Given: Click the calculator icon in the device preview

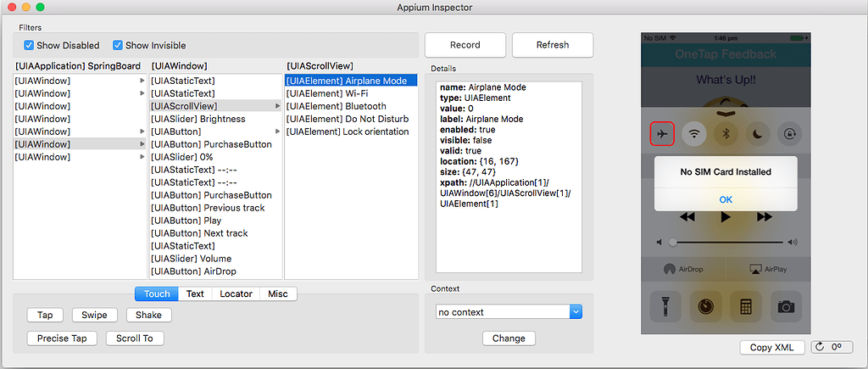Looking at the screenshot, I should 746,305.
